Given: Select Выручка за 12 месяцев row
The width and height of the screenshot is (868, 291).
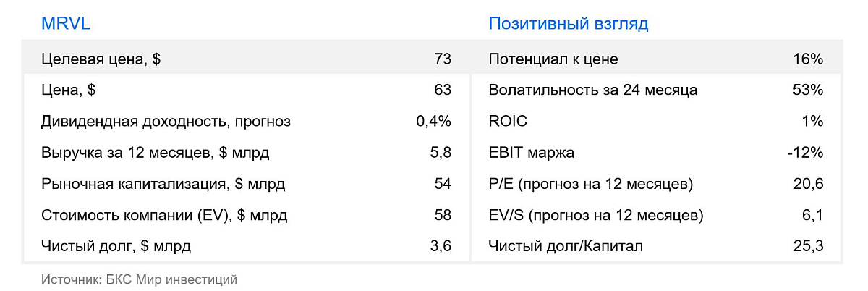Looking at the screenshot, I should (x=247, y=153).
